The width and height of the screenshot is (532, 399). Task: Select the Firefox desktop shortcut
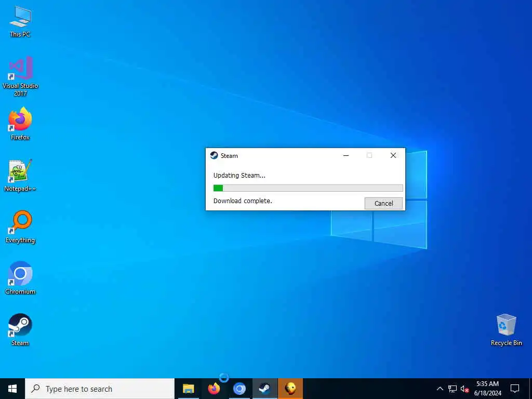20,124
